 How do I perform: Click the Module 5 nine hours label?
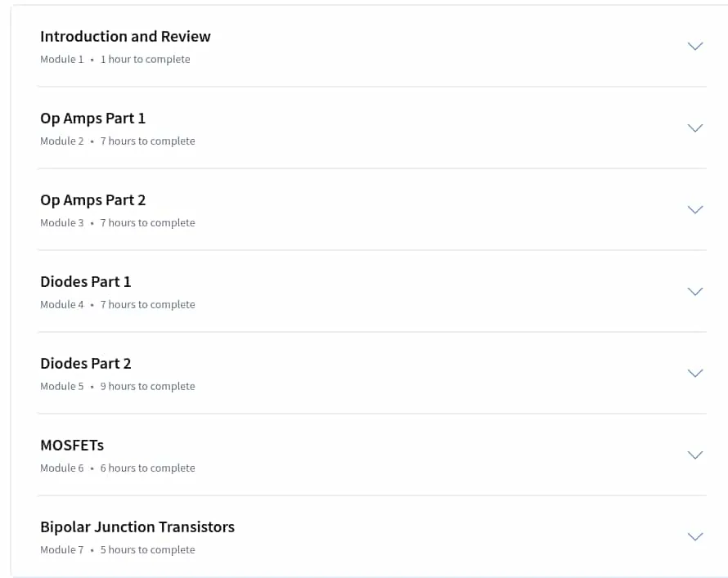(x=118, y=386)
